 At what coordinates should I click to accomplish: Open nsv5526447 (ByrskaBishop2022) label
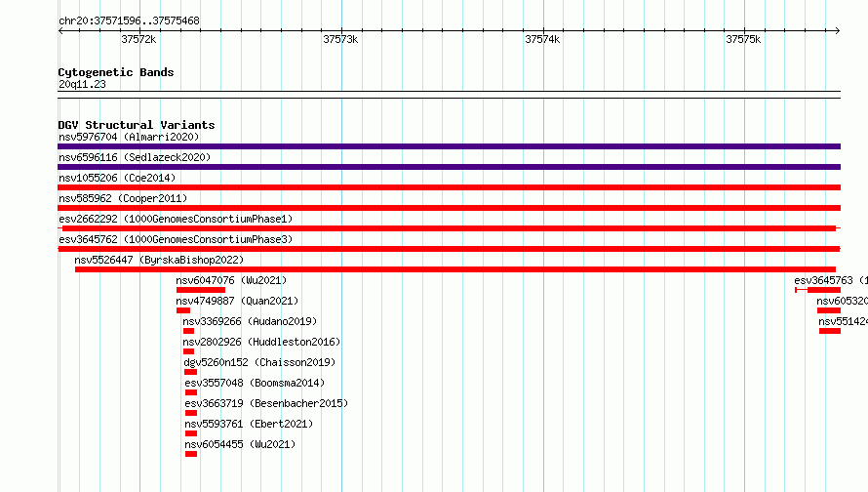click(x=159, y=260)
